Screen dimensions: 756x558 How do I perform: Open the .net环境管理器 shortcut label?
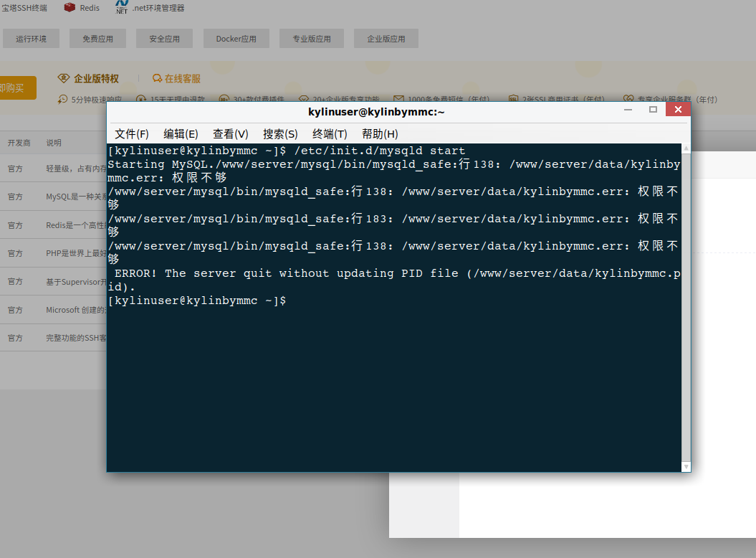158,8
